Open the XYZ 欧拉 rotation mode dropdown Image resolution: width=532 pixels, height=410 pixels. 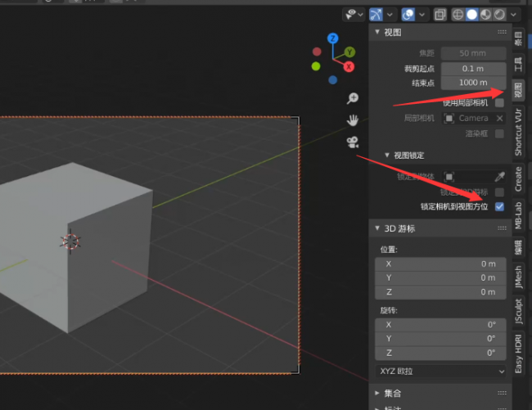click(440, 372)
